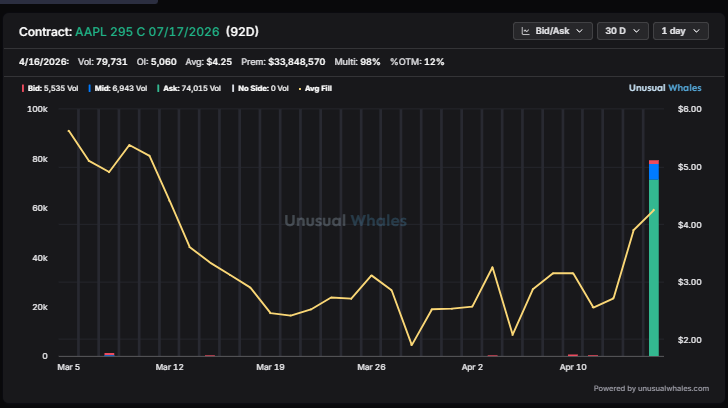The image size is (728, 408).
Task: Open the Bid/Ask chart type dropdown
Action: point(552,31)
